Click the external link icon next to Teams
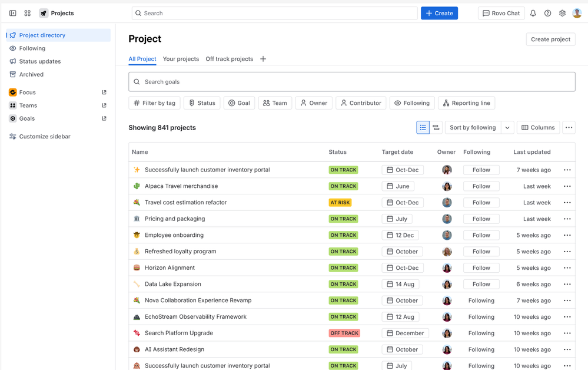The image size is (588, 370). [x=104, y=105]
